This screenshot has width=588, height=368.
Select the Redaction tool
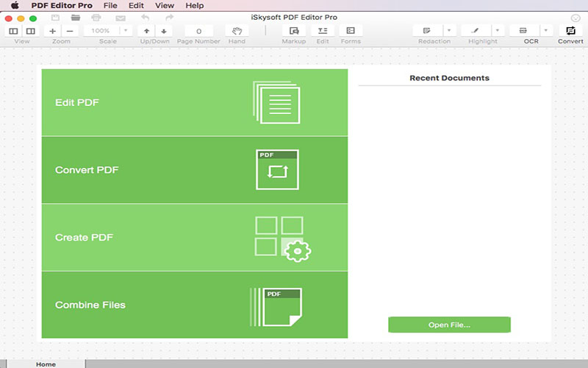click(427, 30)
